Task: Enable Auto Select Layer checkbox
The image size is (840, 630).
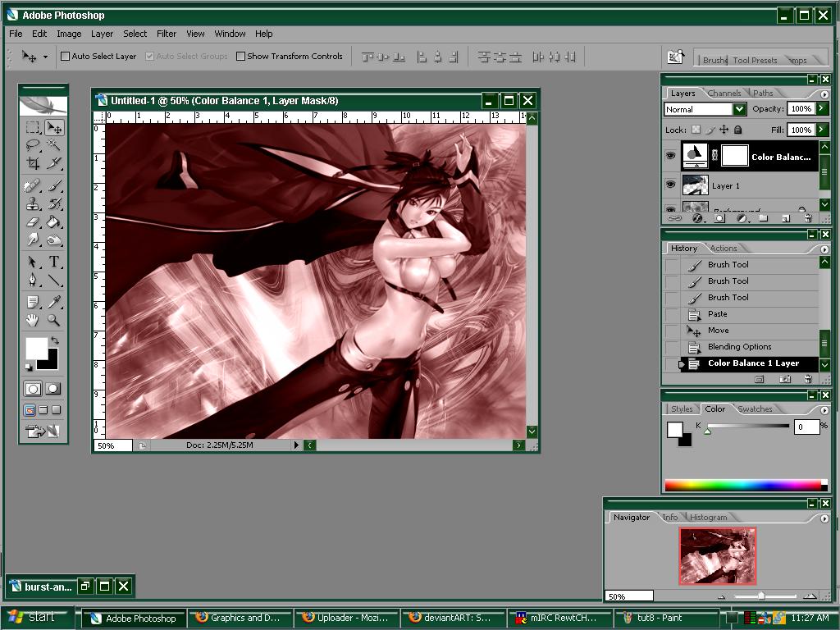Action: click(x=66, y=57)
